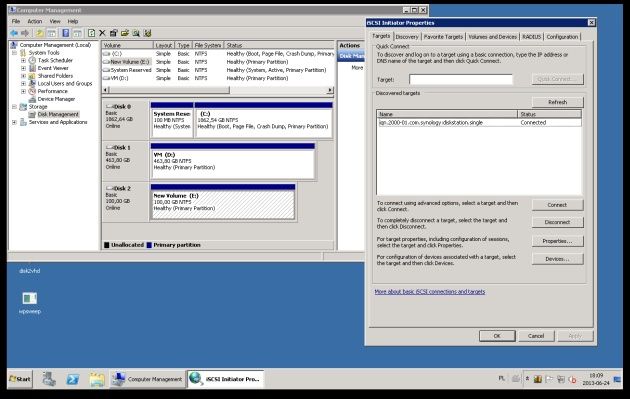
Task: Expand the Local Users and Groups node
Action: point(23,84)
